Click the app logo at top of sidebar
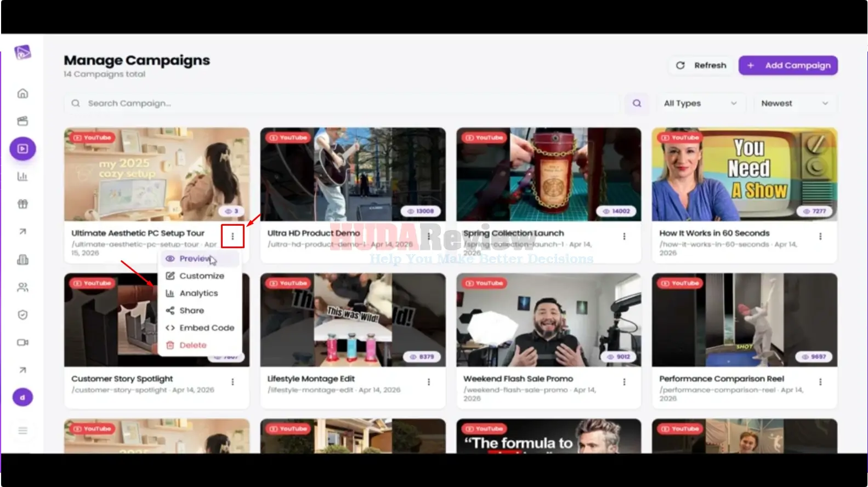Screen dimensions: 868x487 point(22,52)
